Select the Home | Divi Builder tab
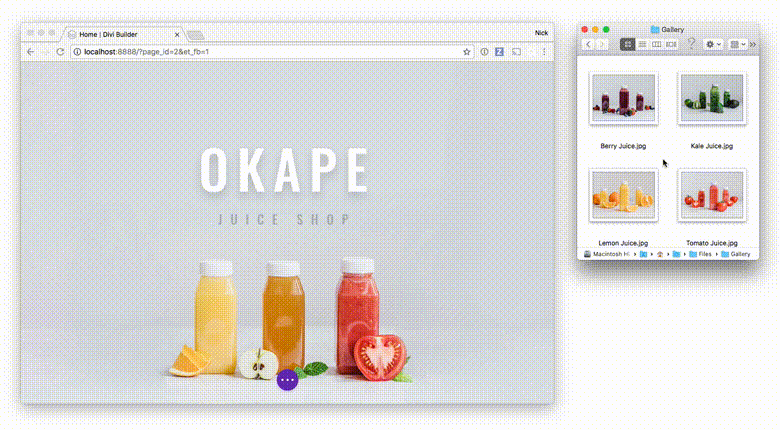This screenshot has width=780, height=430. (x=122, y=34)
